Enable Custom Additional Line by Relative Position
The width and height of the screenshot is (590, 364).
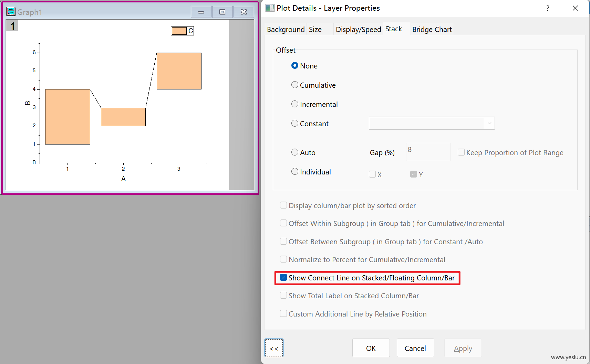pyautogui.click(x=283, y=313)
